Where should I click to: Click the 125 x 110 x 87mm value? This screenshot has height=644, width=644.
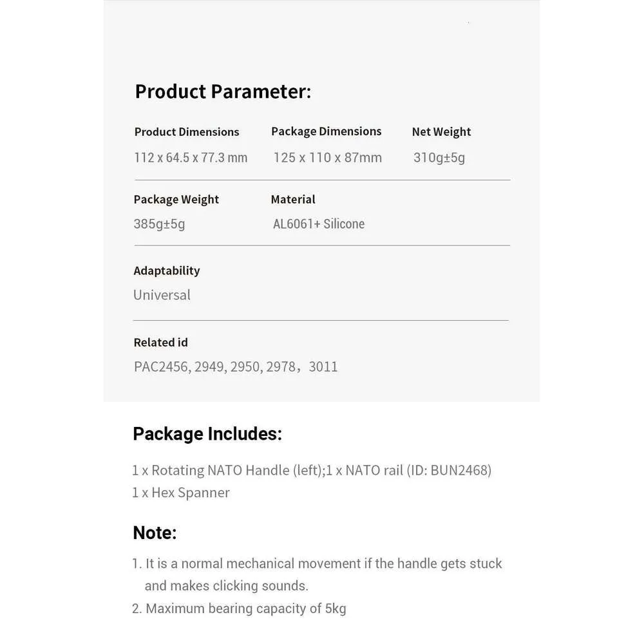[328, 158]
